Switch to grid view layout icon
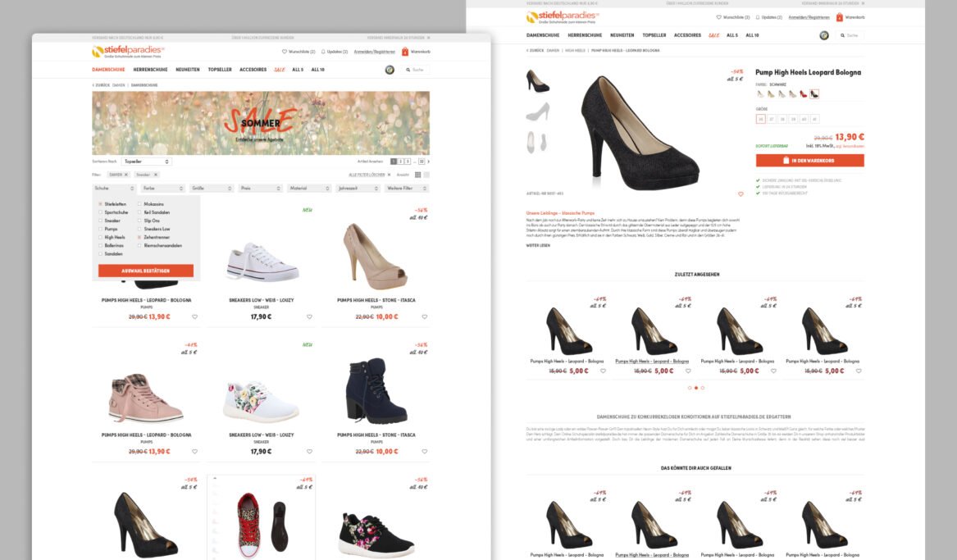The width and height of the screenshot is (957, 560). coord(417,175)
